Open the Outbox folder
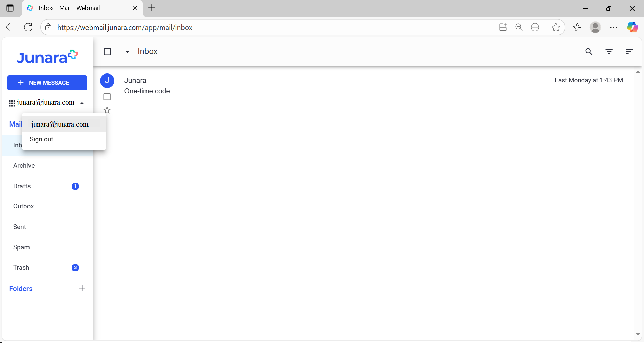Viewport: 644px width, 343px height. click(x=47, y=206)
